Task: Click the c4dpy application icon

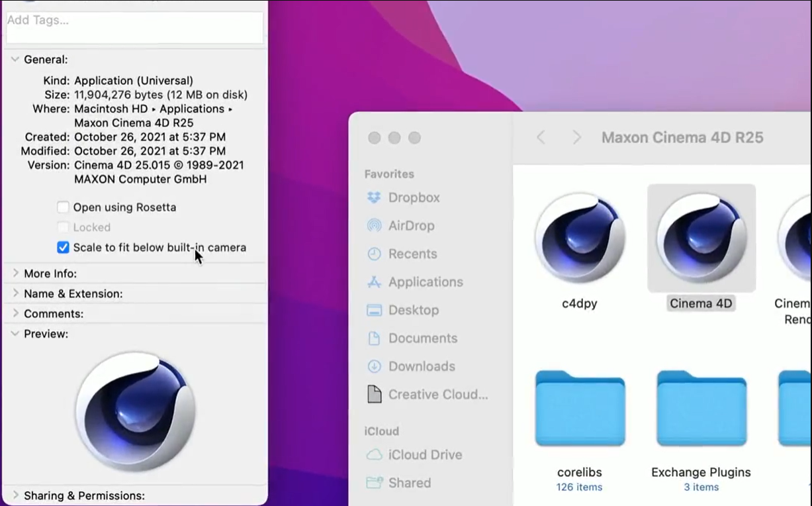Action: click(x=580, y=238)
